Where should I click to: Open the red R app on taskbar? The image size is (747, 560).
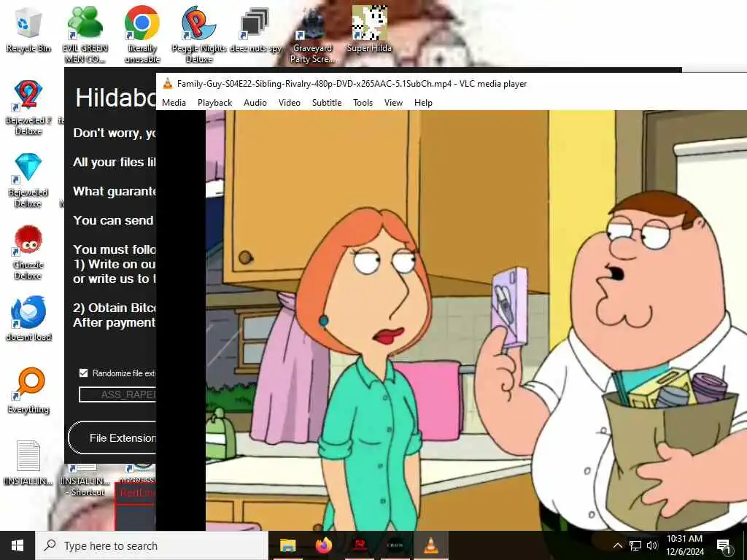[x=360, y=545]
